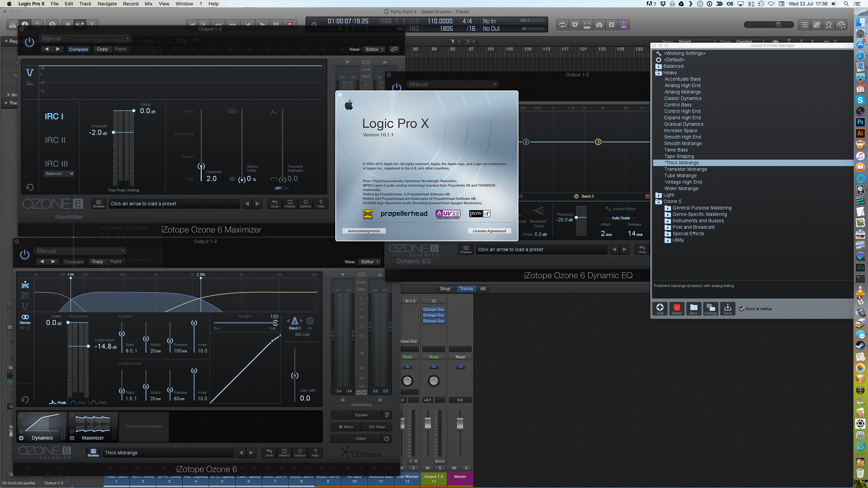Click the Delete preset trash icon

tap(677, 309)
